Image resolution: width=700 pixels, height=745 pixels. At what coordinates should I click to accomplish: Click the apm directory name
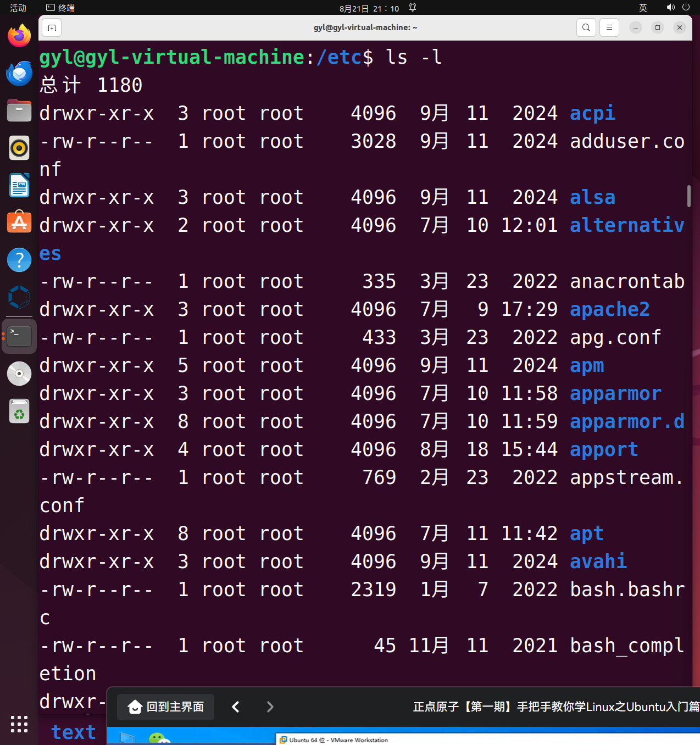[587, 365]
